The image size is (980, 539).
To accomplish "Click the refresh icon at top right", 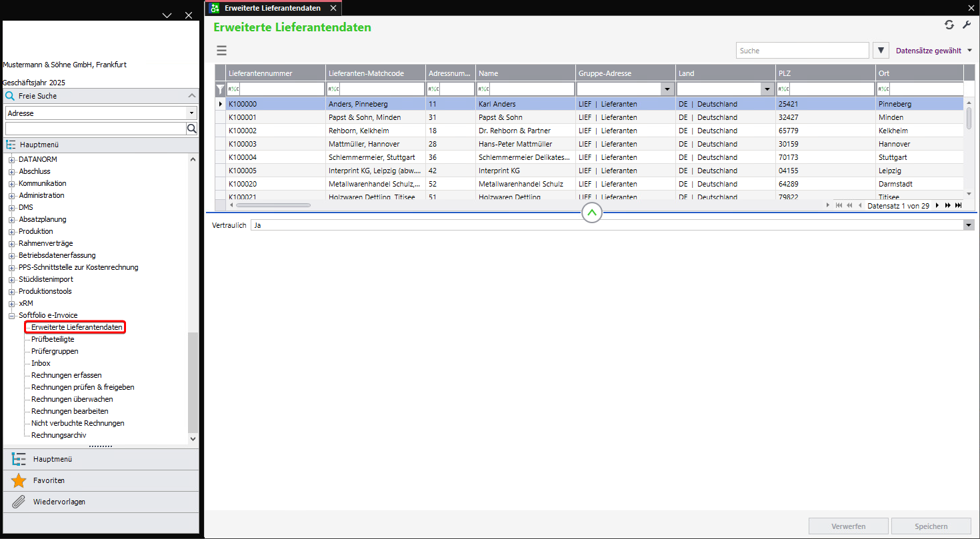I will click(x=949, y=25).
